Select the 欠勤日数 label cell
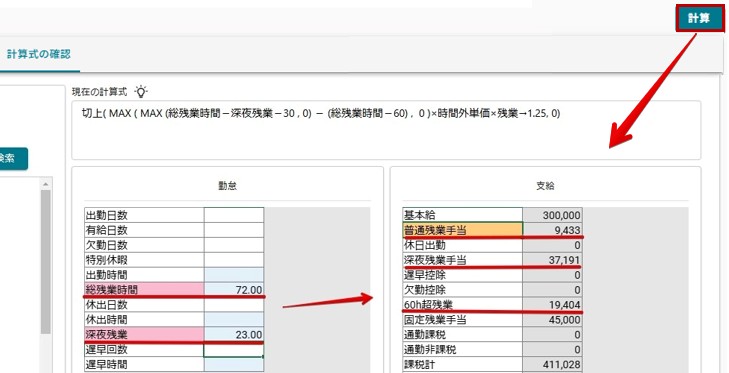Screen dimensions: 729x373 click(144, 245)
